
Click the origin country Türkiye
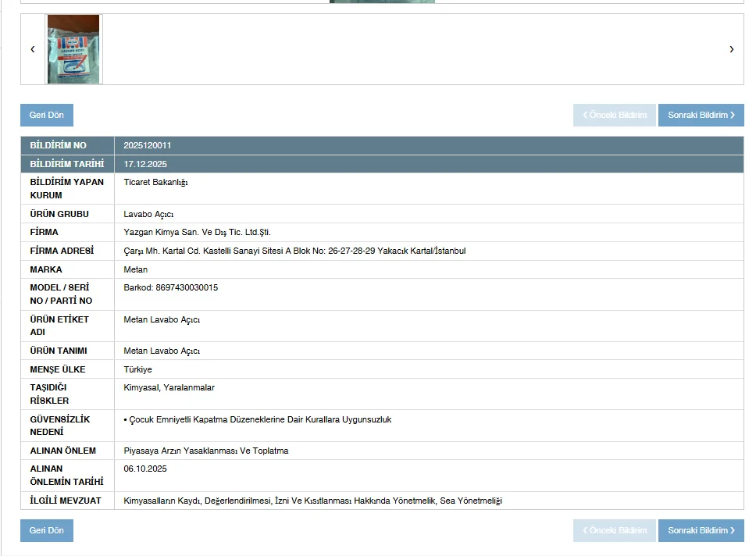tap(138, 370)
